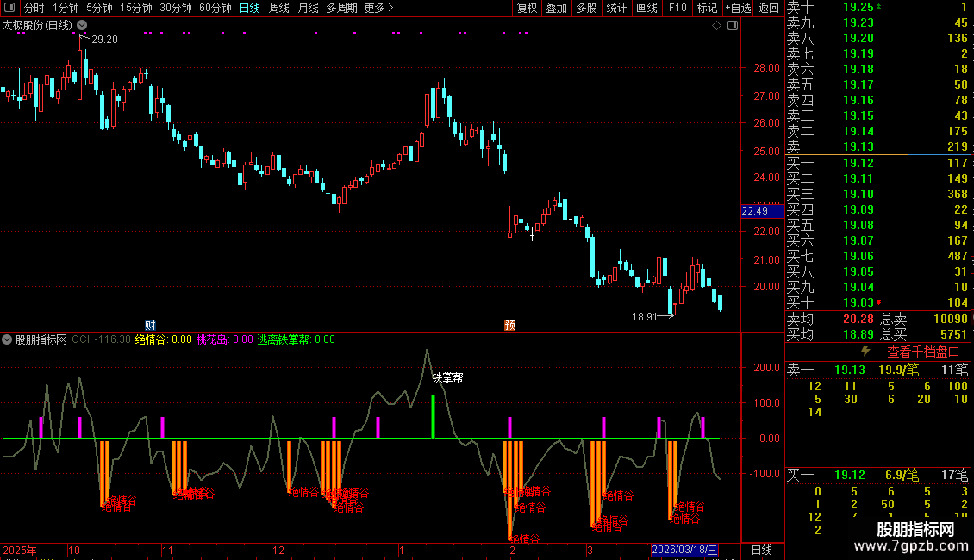Click the panel layout icon at top-left
974x560 pixels.
tap(10, 9)
